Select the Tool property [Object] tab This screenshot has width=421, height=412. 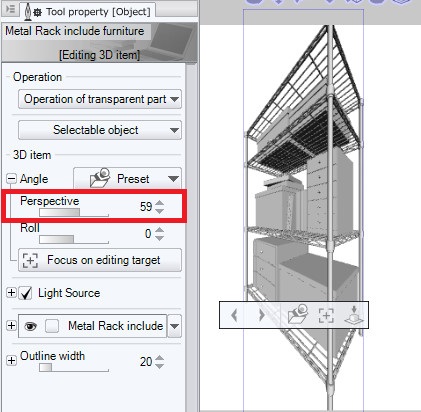pos(88,11)
